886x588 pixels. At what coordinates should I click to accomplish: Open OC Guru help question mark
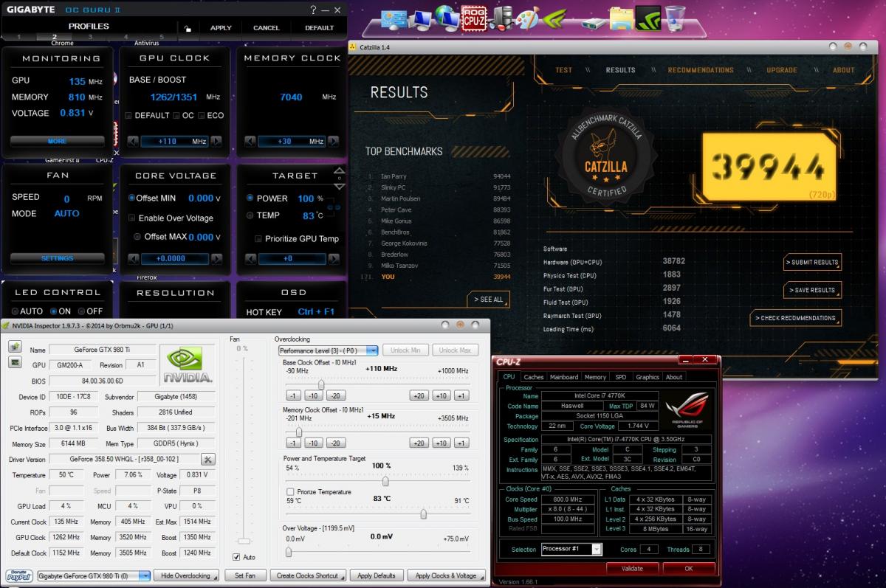click(314, 10)
